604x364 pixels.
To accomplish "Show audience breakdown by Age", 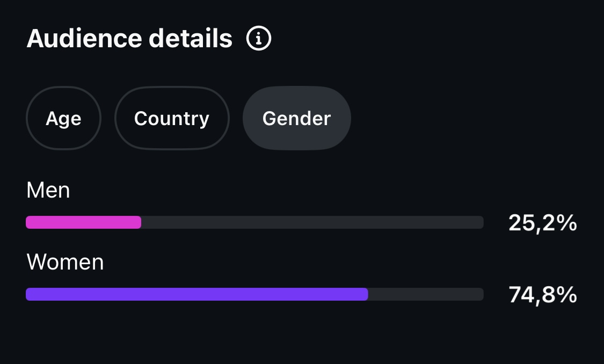I will pos(63,118).
